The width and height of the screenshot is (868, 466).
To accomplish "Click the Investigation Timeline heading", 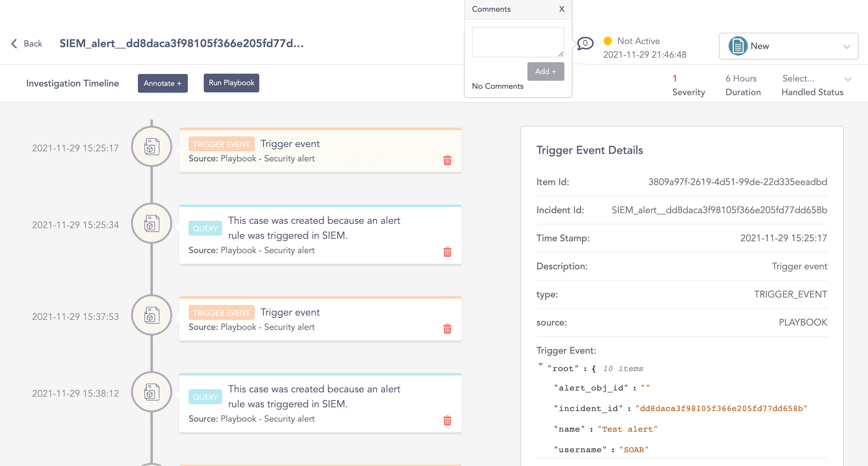I will (72, 83).
